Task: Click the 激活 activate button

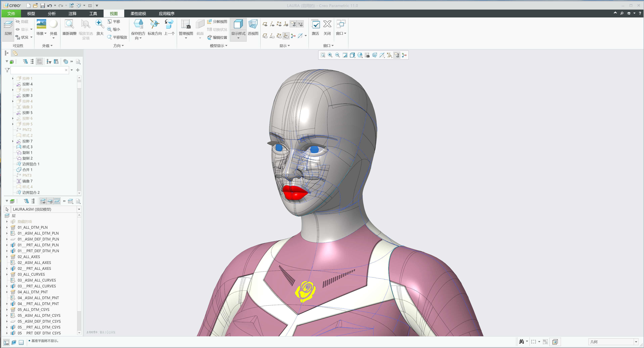Action: click(x=315, y=28)
